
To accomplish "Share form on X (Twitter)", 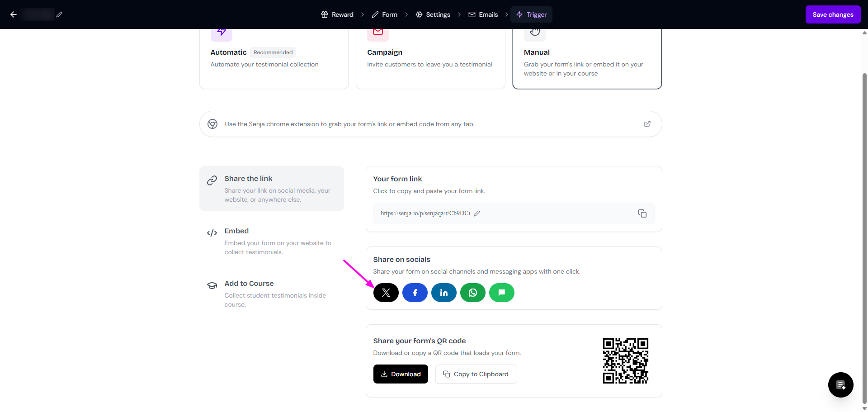I will coord(386,293).
